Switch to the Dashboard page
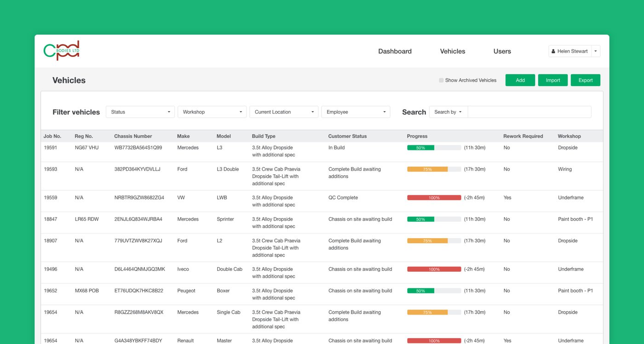This screenshot has width=644, height=344. pos(395,51)
